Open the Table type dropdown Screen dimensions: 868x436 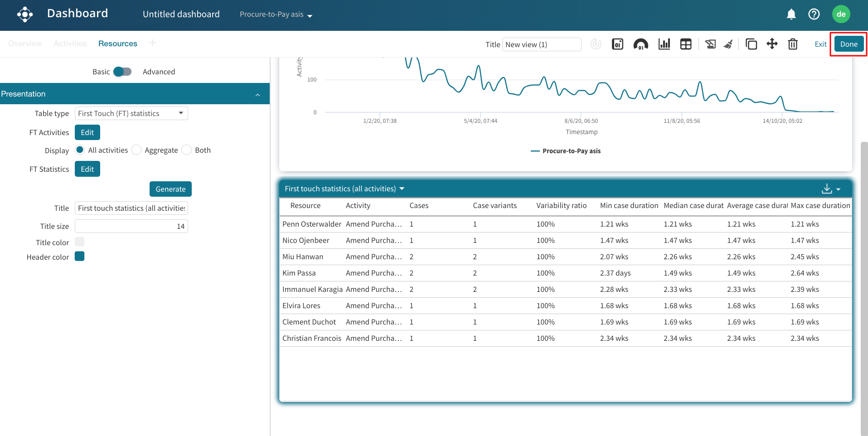pos(131,113)
